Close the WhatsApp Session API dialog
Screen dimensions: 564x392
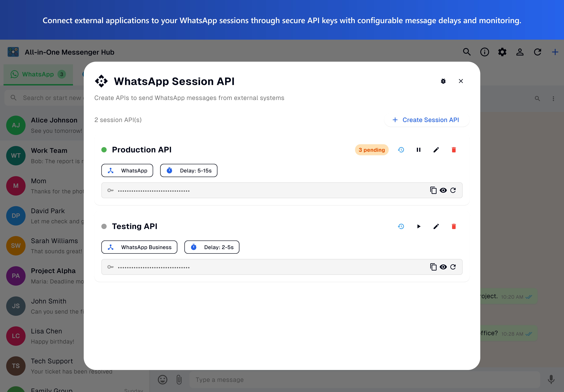[461, 81]
